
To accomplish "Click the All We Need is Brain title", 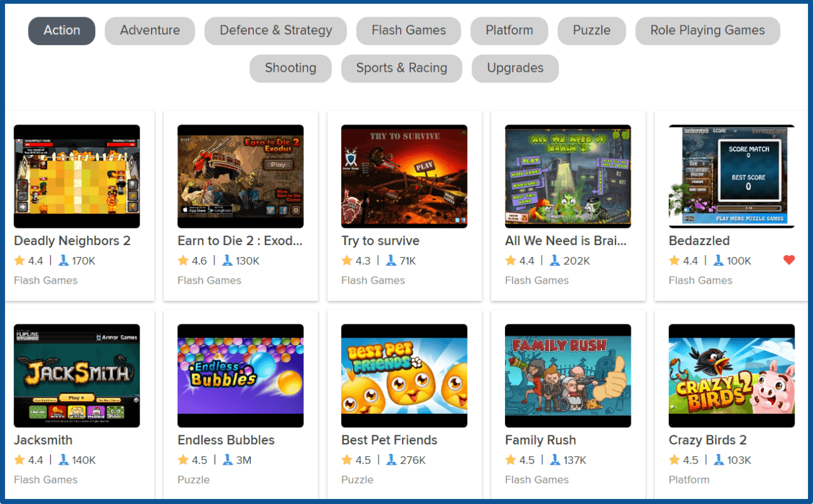I will (566, 241).
